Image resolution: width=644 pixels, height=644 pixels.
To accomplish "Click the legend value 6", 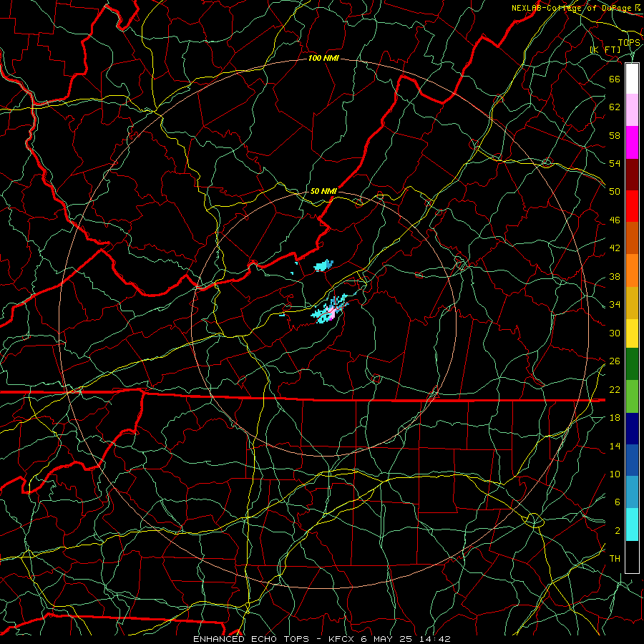I will tap(617, 502).
